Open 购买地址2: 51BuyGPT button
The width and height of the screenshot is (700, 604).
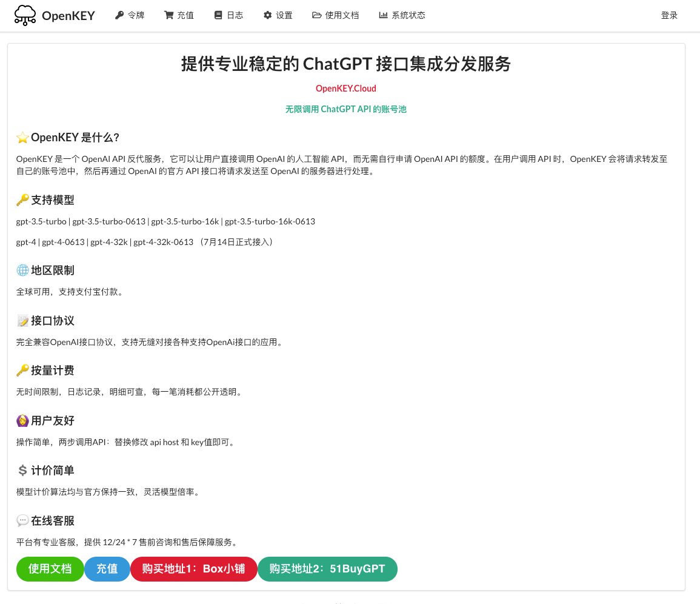click(327, 569)
